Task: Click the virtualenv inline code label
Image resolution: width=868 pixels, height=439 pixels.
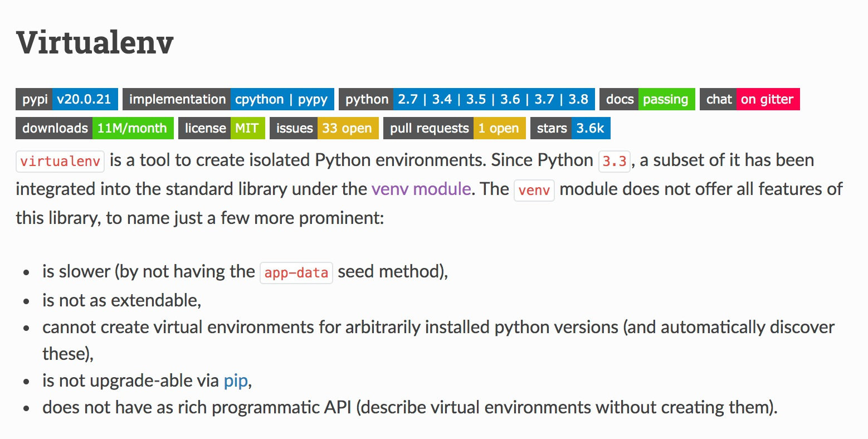Action: (x=60, y=161)
